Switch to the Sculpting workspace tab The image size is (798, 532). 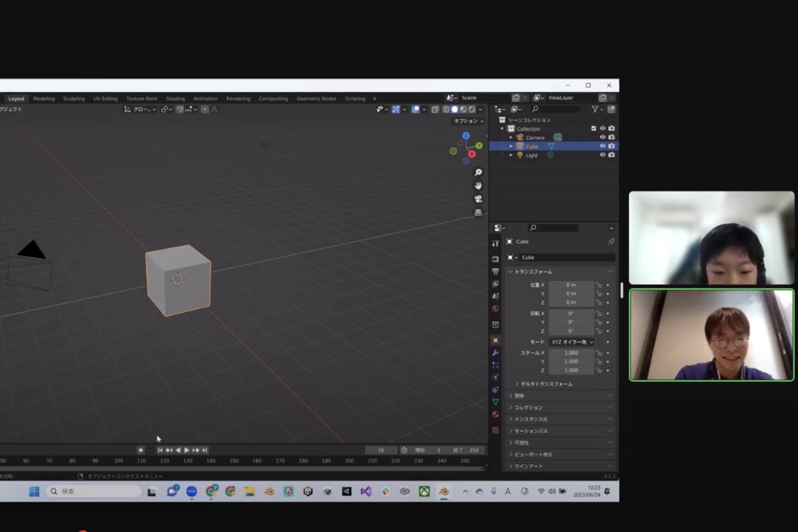point(74,99)
